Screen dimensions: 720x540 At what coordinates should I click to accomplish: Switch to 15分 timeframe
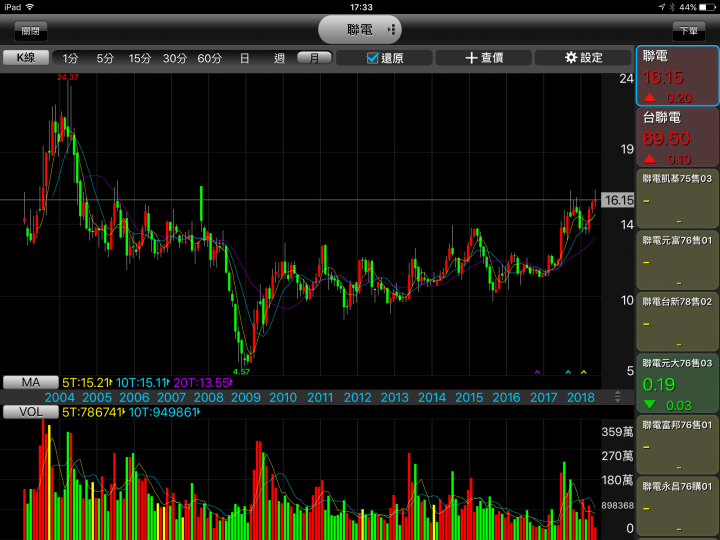(140, 58)
